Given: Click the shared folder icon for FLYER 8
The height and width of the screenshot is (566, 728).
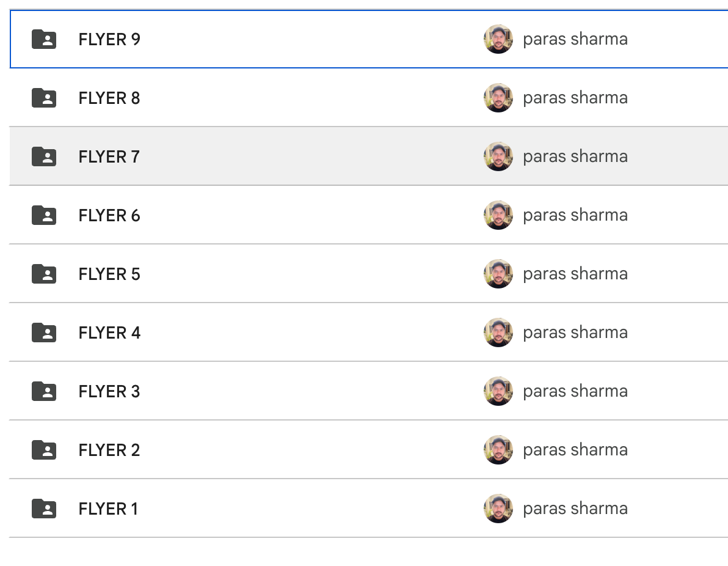Looking at the screenshot, I should (x=44, y=98).
